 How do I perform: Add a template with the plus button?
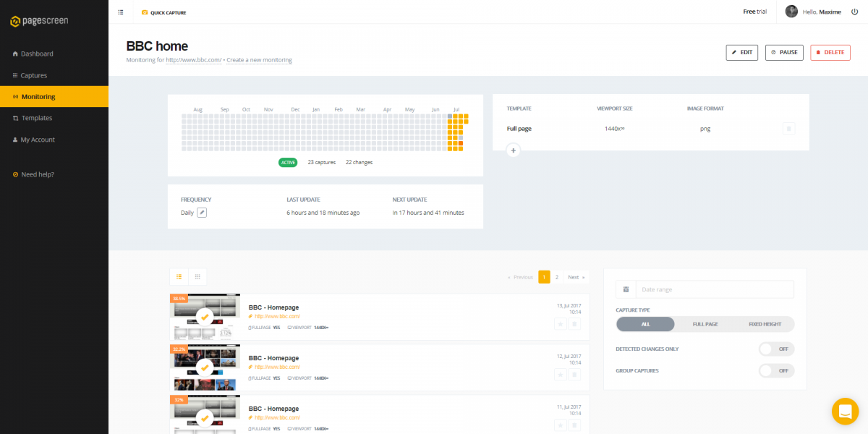coord(513,150)
